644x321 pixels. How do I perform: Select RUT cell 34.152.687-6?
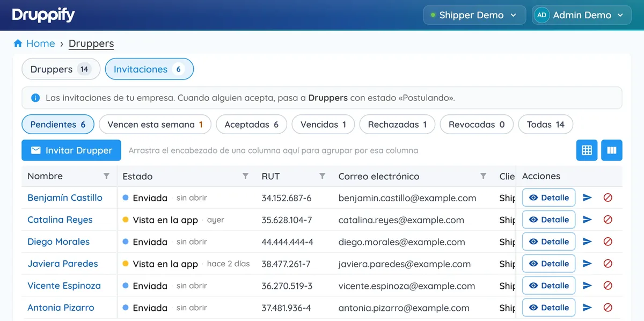click(287, 198)
